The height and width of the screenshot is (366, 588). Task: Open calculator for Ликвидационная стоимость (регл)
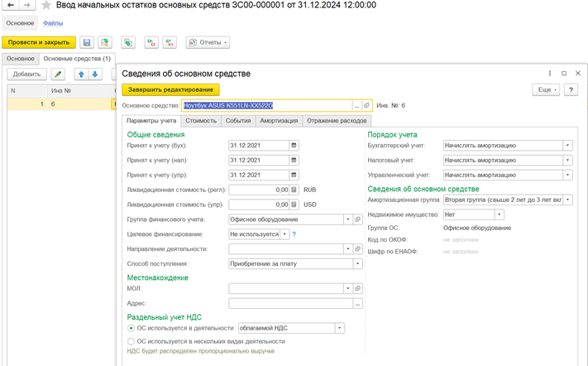point(294,190)
